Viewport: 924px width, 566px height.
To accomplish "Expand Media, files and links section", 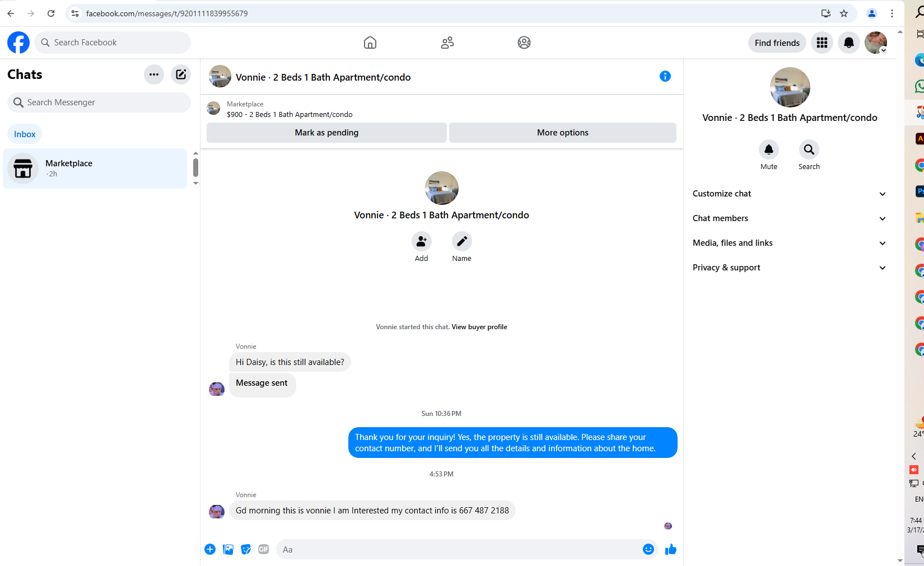I will [x=790, y=243].
